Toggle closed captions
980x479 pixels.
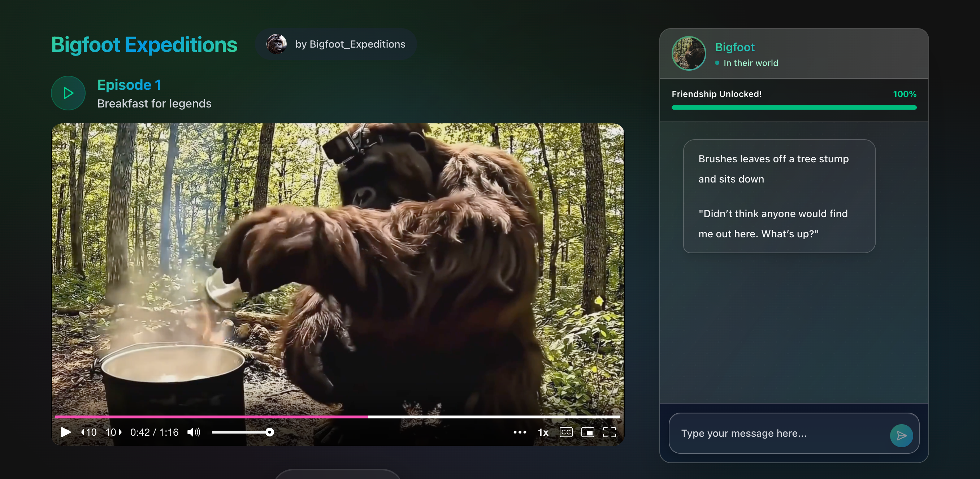pos(566,432)
